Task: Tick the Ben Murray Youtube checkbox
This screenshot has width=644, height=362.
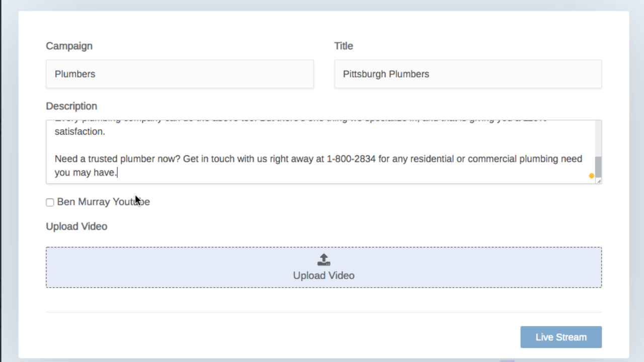Action: click(x=50, y=202)
